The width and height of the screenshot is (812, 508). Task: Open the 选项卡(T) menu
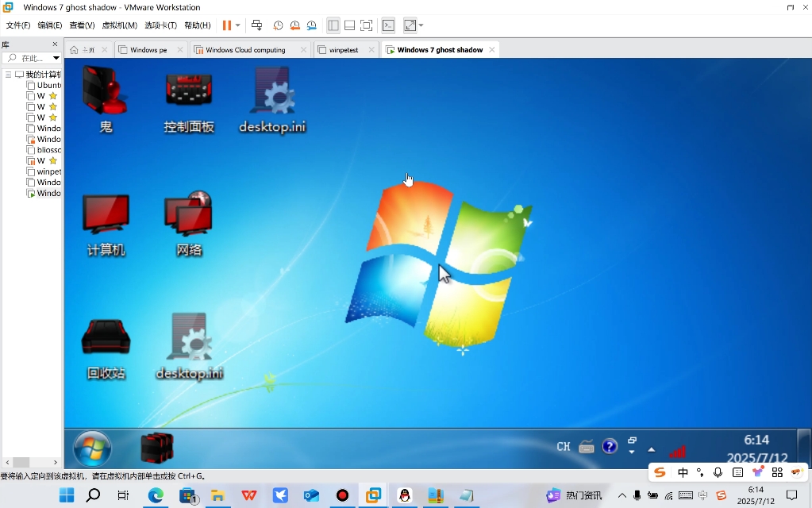(x=160, y=25)
